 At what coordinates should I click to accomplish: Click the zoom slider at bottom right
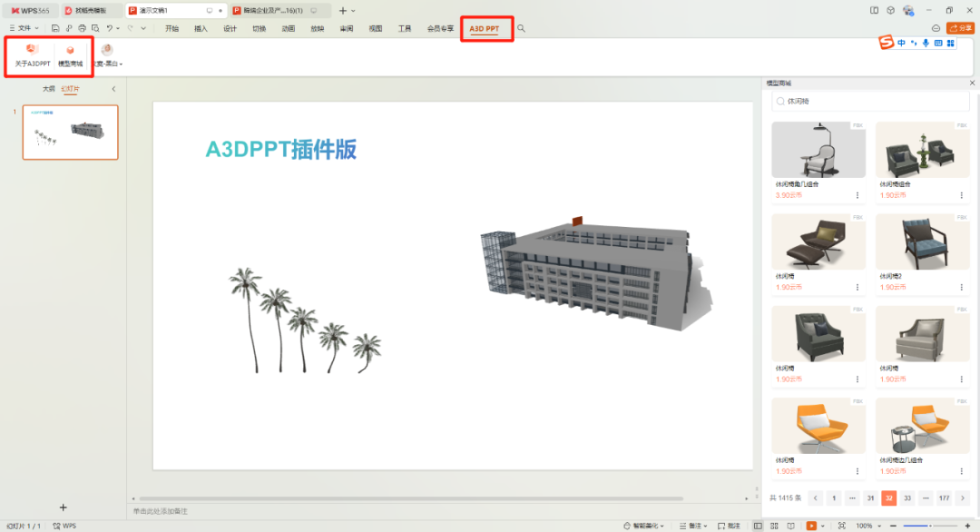coord(932,526)
